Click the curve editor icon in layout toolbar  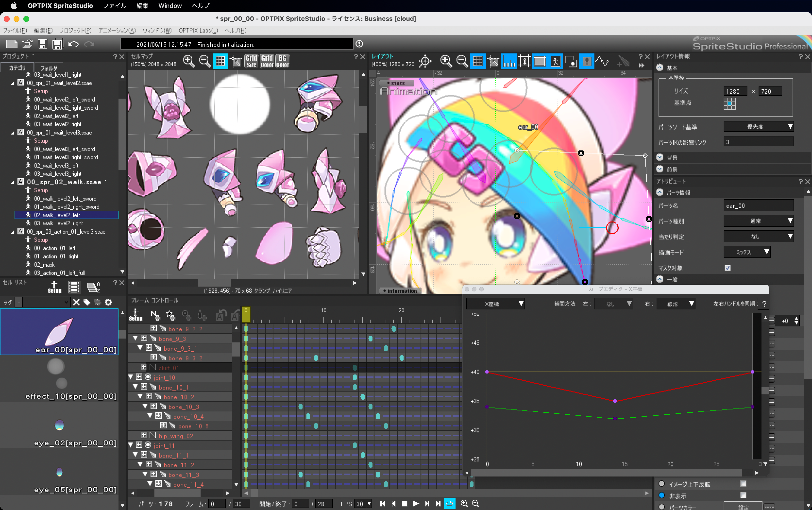pyautogui.click(x=602, y=61)
